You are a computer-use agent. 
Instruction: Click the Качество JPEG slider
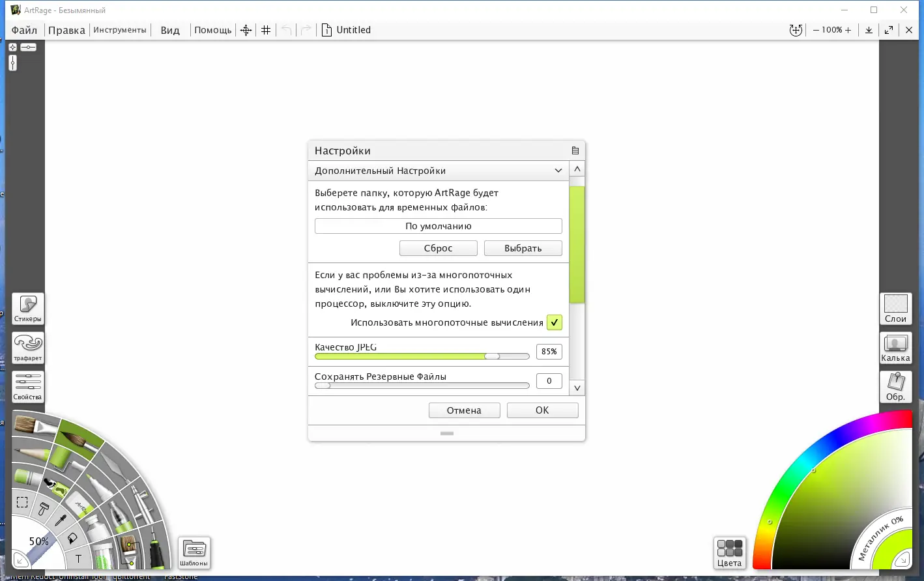point(422,356)
